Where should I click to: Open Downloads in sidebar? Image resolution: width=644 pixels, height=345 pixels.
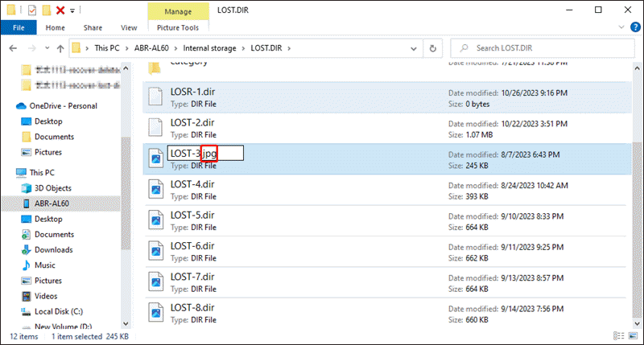pos(53,250)
